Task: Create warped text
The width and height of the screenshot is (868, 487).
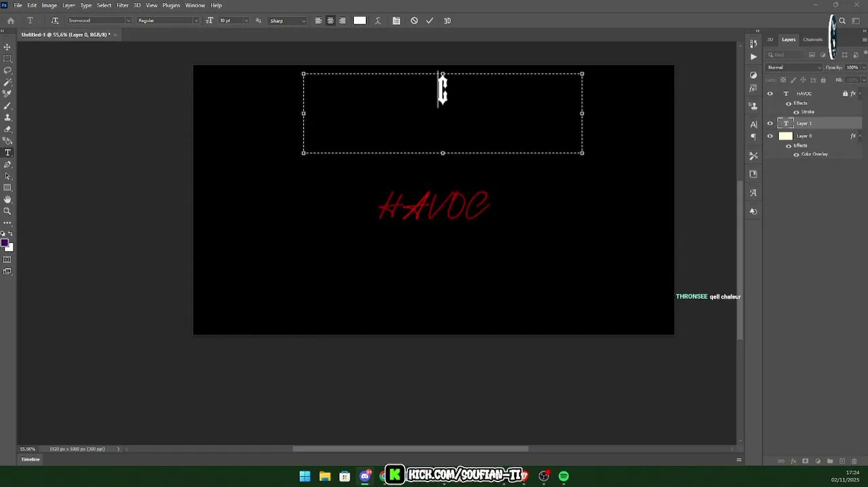Action: point(378,21)
